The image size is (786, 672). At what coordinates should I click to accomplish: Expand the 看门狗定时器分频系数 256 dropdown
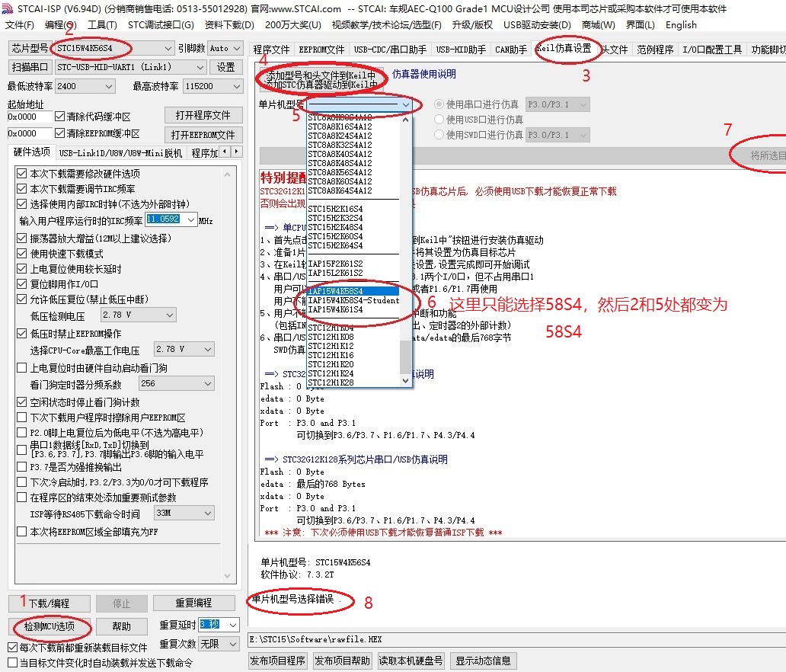click(207, 384)
